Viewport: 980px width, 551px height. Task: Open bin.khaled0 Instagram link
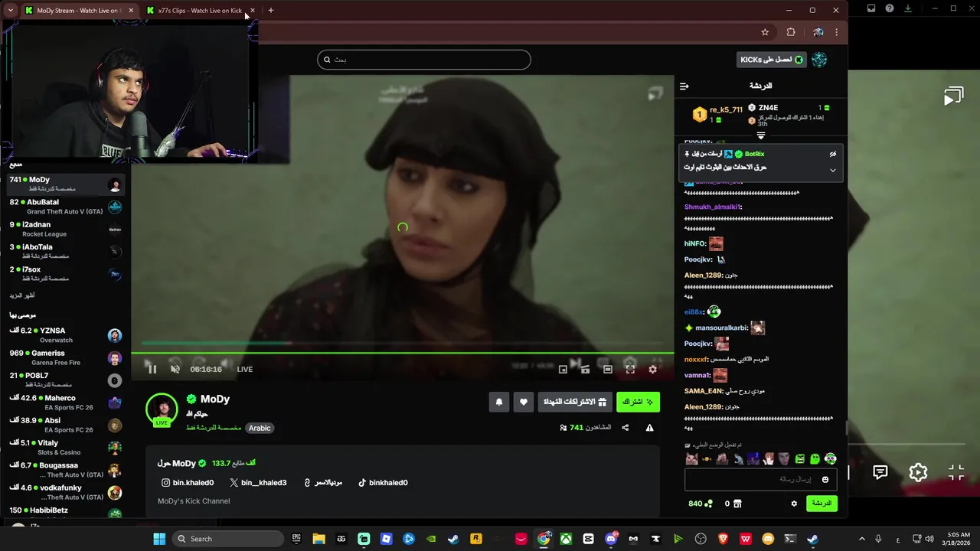click(188, 483)
